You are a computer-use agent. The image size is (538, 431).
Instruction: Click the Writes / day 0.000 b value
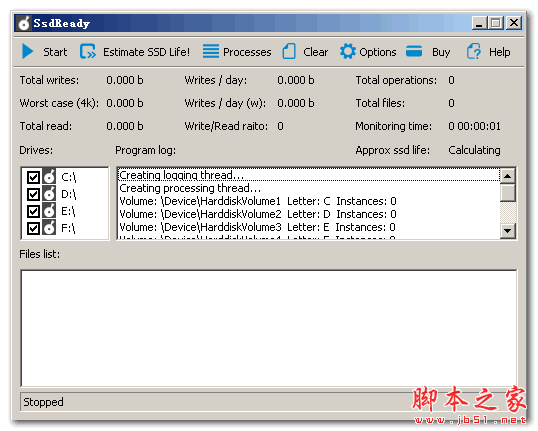[295, 80]
